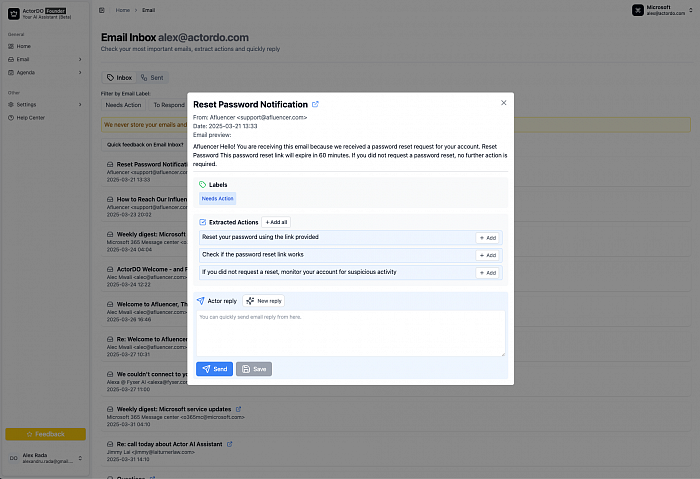700x479 pixels.
Task: Open Help Center from the sidebar
Action: 30,117
